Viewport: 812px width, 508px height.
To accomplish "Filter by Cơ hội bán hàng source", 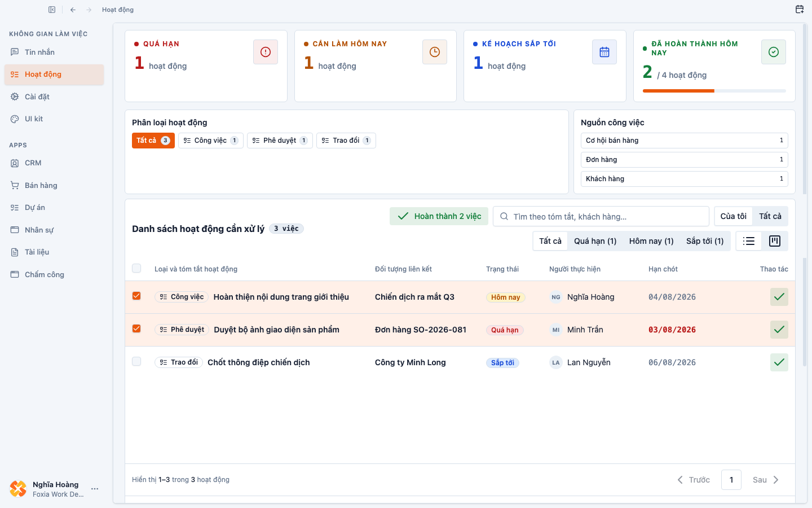I will [685, 141].
